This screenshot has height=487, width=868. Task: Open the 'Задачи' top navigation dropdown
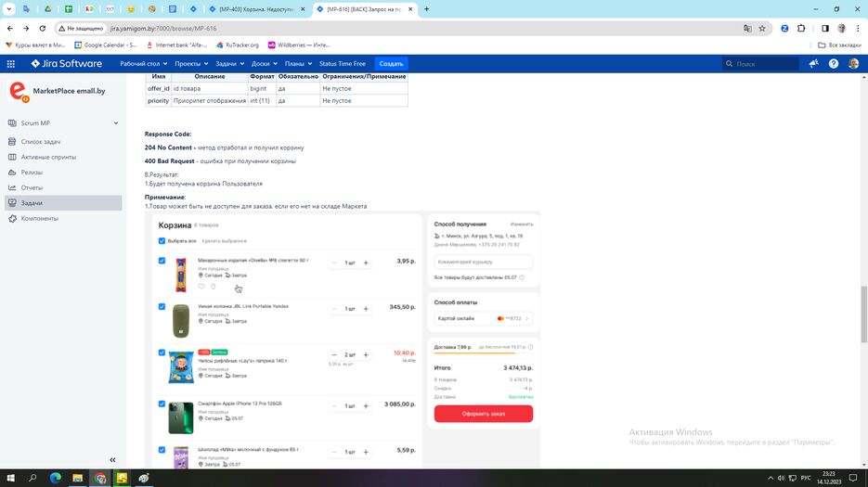point(229,64)
